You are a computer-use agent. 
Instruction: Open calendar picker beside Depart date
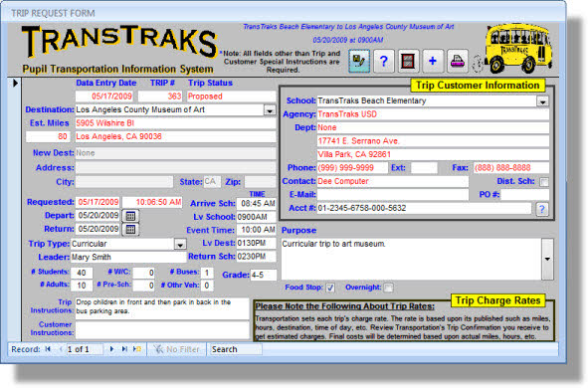tap(130, 216)
